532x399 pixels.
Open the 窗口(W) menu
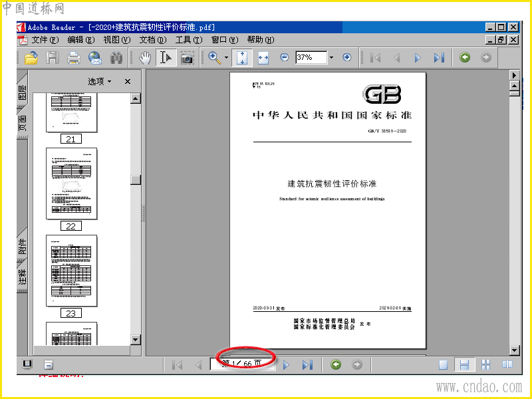[225, 40]
